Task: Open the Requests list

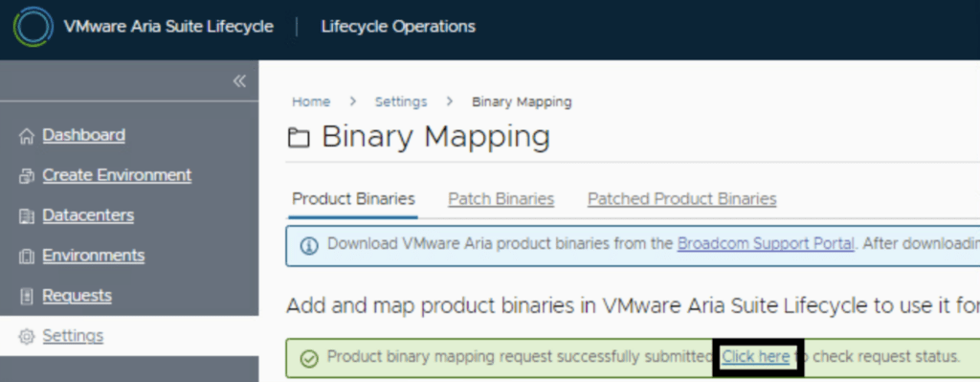Action: (x=77, y=295)
